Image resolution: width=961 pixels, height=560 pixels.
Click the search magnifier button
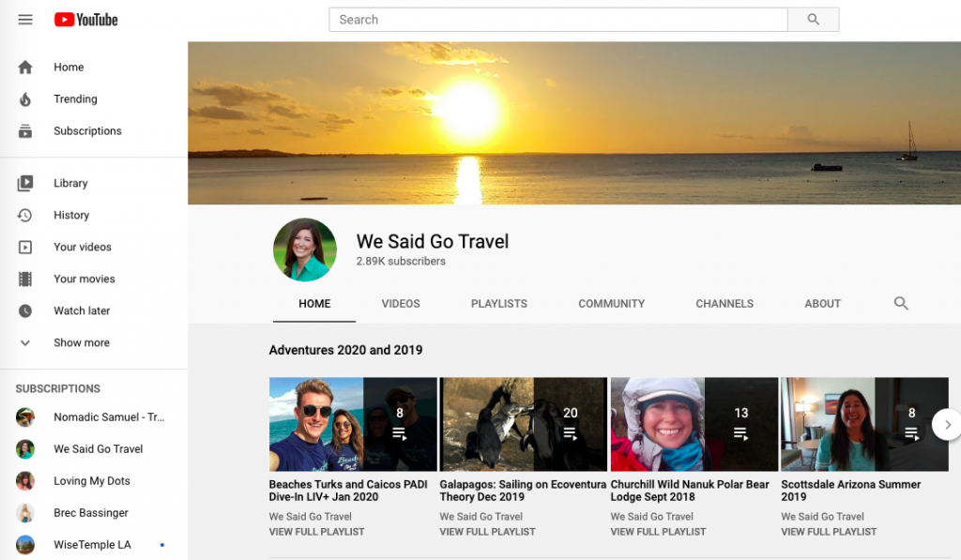click(813, 20)
